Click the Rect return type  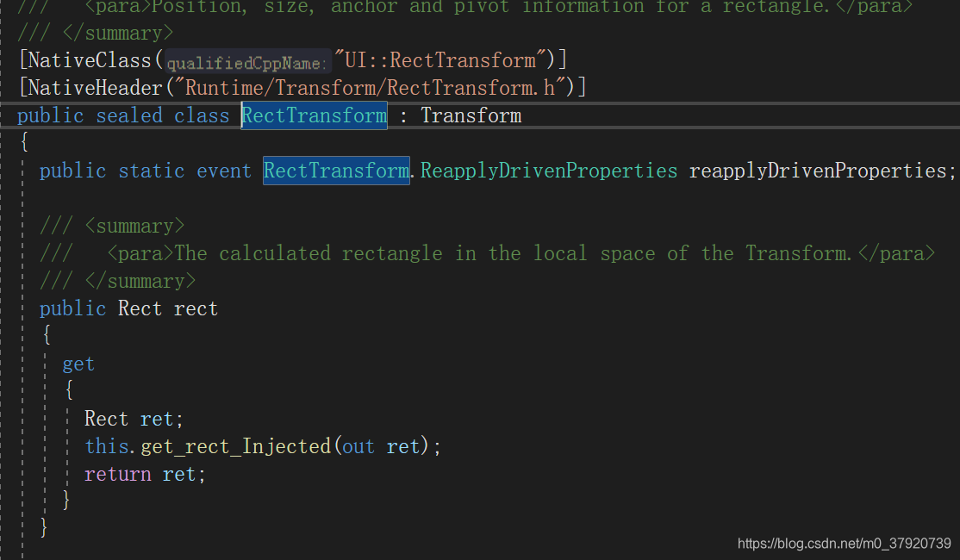tap(140, 308)
